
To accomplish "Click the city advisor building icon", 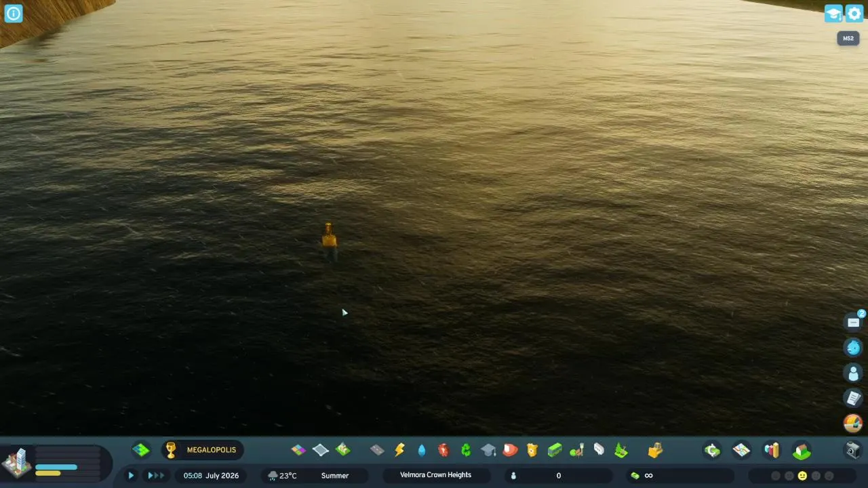I will (18, 462).
